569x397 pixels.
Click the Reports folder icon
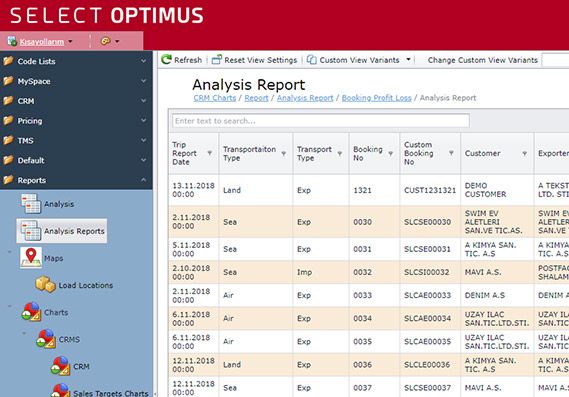coord(8,180)
